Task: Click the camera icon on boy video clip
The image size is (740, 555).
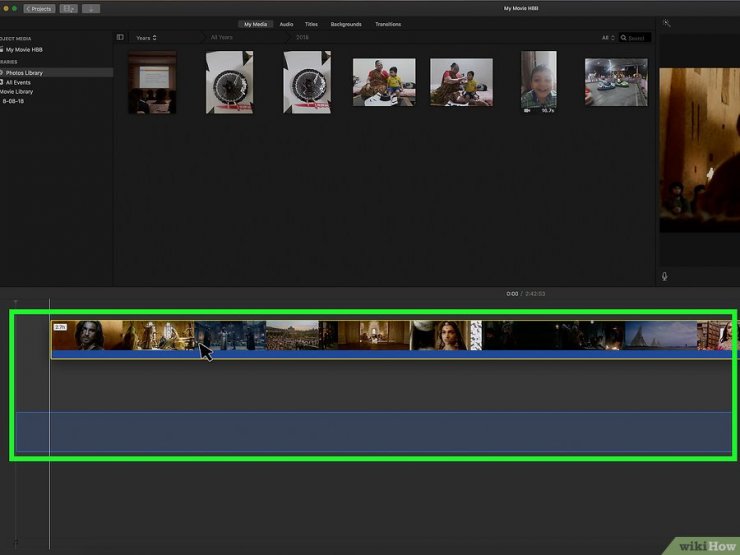Action: [527, 110]
